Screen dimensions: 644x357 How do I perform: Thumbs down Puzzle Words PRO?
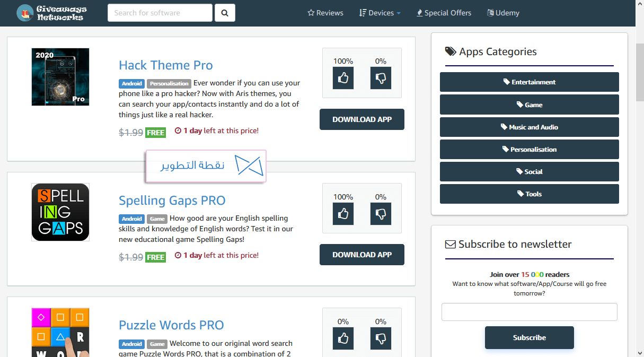click(381, 338)
